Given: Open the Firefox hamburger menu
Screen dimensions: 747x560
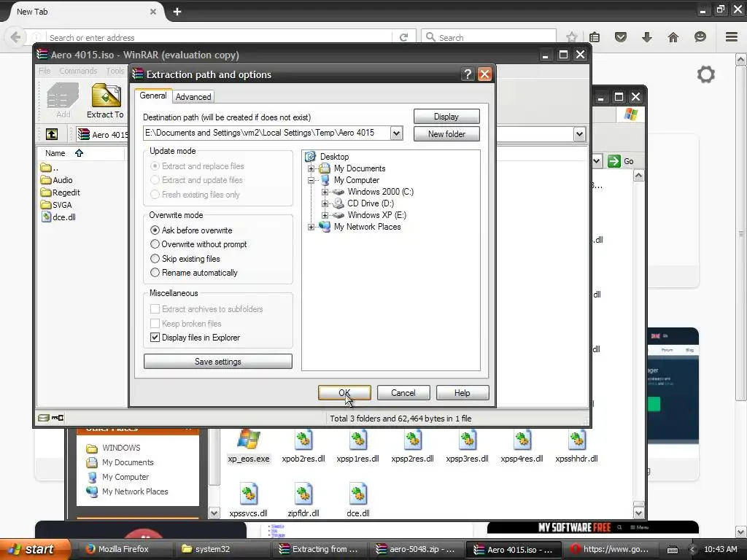Looking at the screenshot, I should pyautogui.click(x=732, y=37).
